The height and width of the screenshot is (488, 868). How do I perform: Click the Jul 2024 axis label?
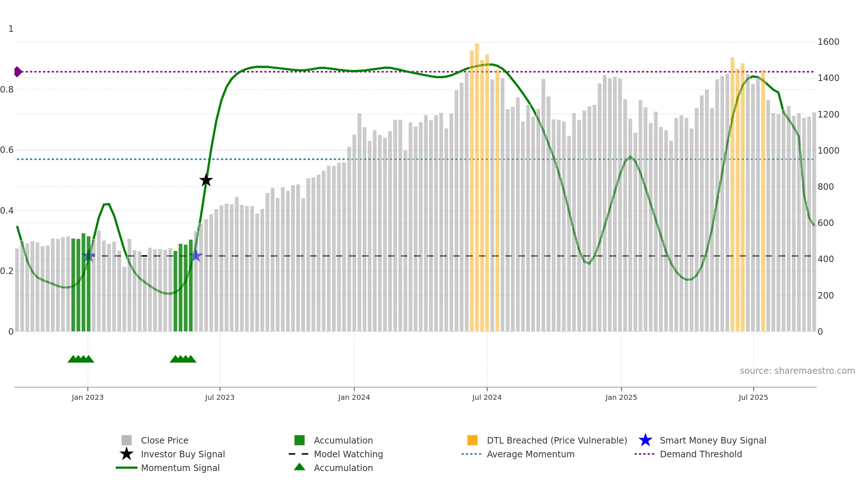(487, 398)
